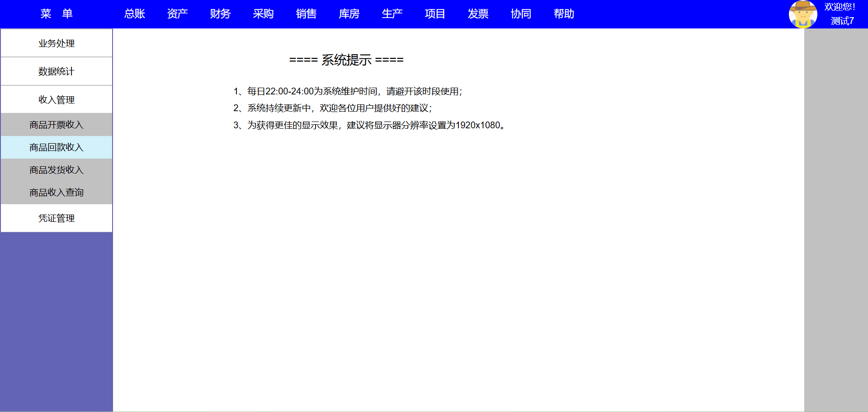The height and width of the screenshot is (412, 868).
Task: Go to 库房 module
Action: (x=349, y=14)
